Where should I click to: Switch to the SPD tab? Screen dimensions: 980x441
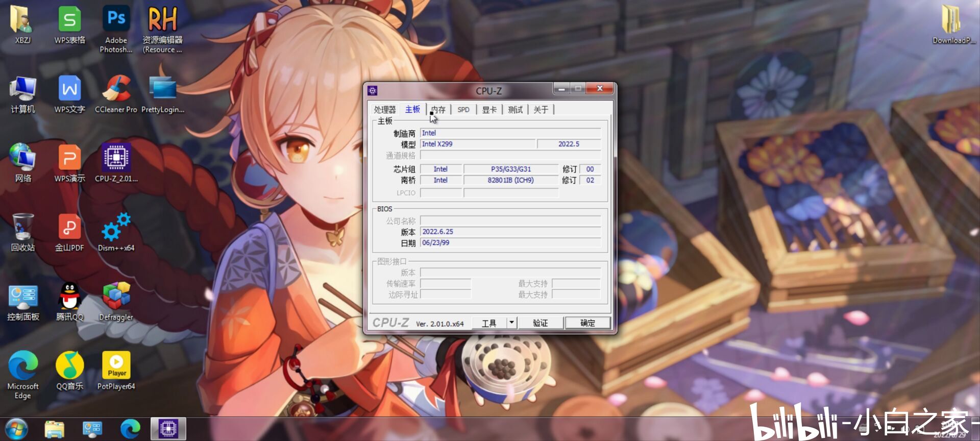click(x=463, y=110)
